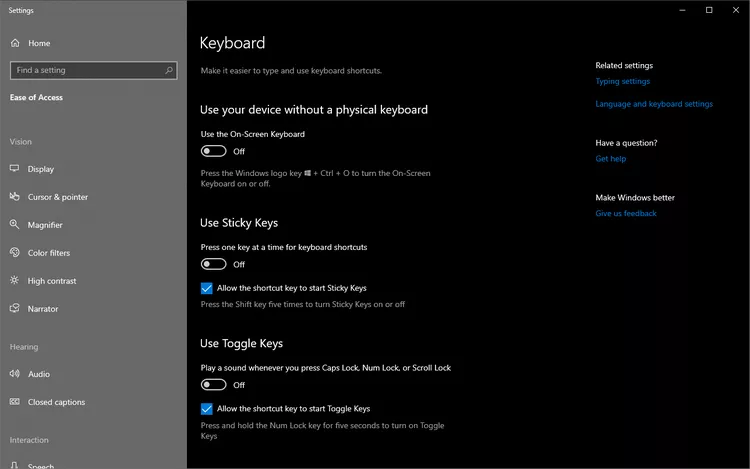
Task: Enable the Sticky Keys toggle
Action: [x=213, y=264]
